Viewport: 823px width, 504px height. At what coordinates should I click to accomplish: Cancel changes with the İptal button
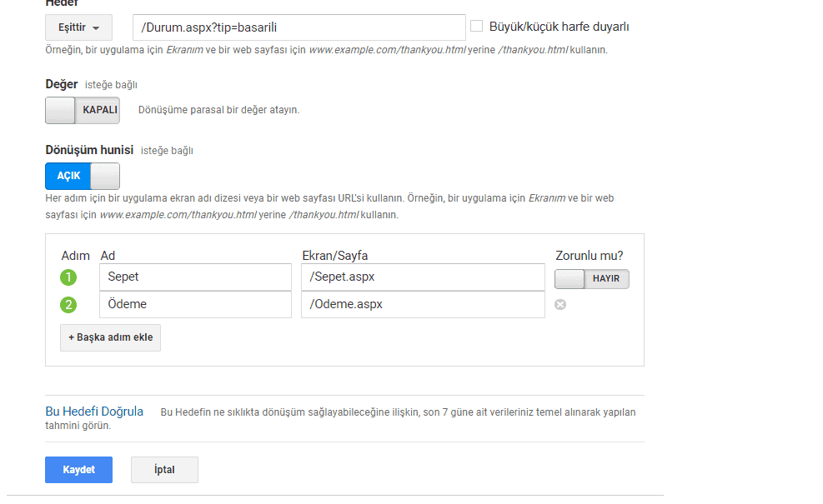(x=164, y=470)
